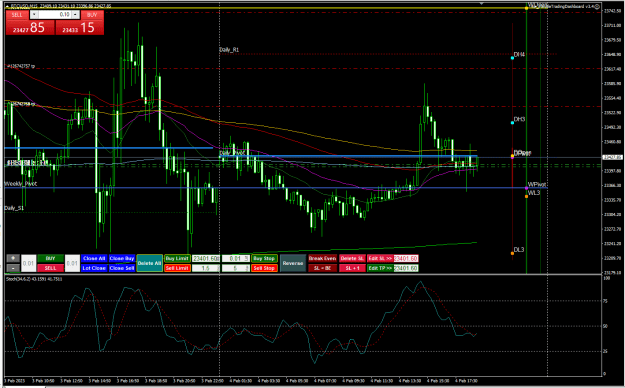Viewport: 625px width, 388px height.
Task: Click the red SELL button in bottom dashboard
Action: pos(50,268)
